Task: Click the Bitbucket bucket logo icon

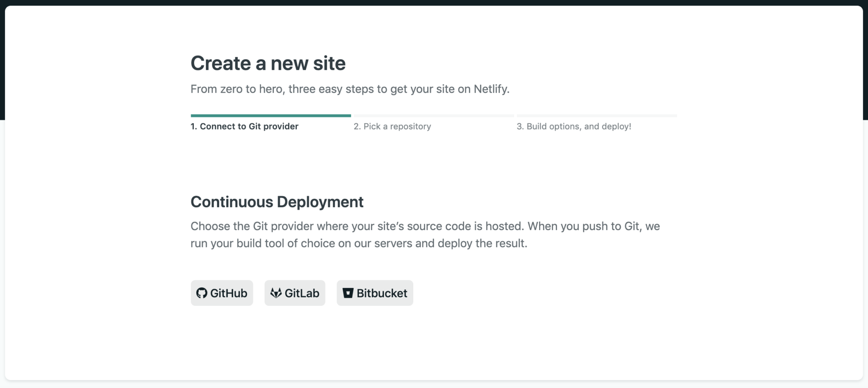Action: 348,293
